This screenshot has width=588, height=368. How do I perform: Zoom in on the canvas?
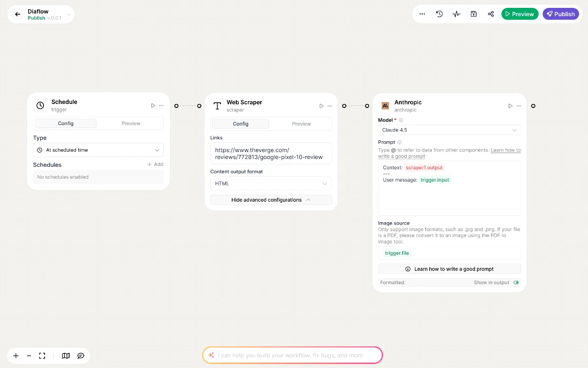[16, 356]
